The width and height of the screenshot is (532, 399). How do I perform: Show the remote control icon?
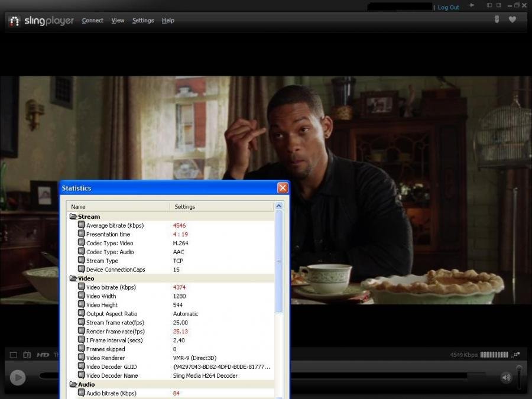point(497,20)
